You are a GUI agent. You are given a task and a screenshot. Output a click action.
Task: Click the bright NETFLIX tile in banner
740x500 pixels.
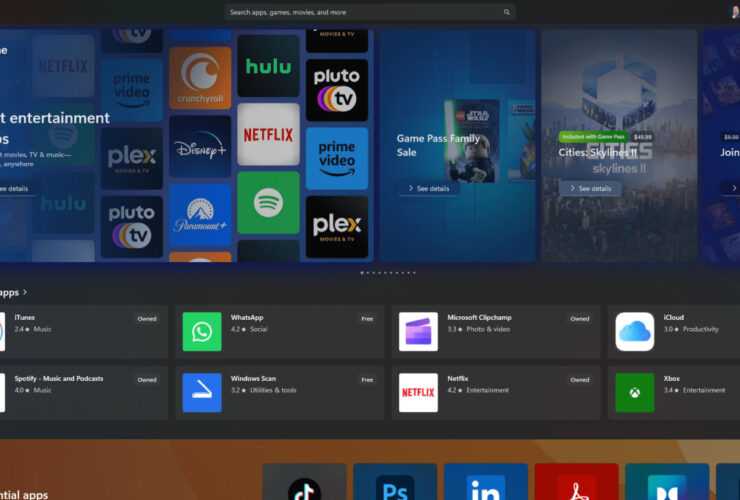coord(268,135)
